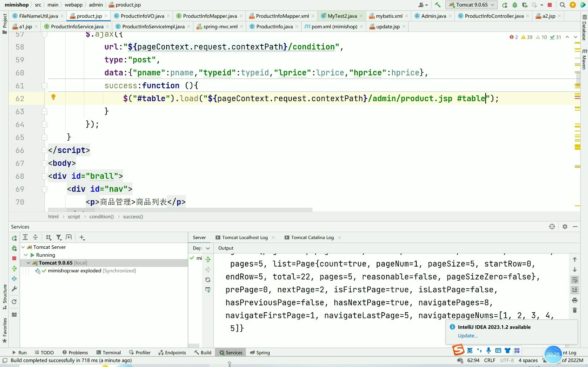Rerun the server in the Services panel
The height and width of the screenshot is (367, 588).
[14, 238]
